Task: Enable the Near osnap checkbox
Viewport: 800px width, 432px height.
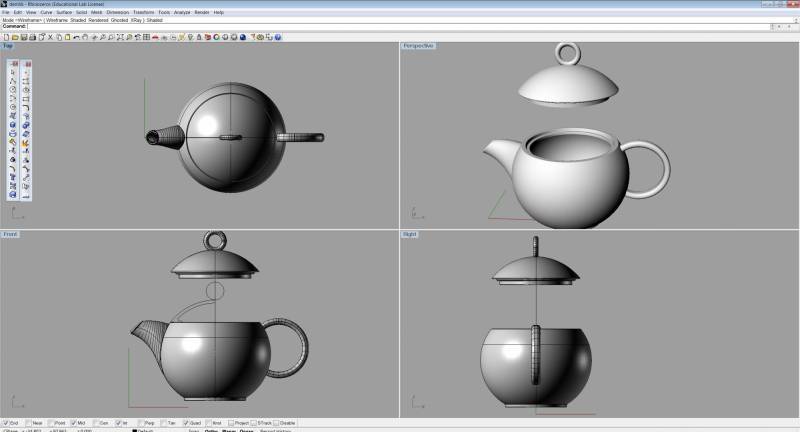Action: (28, 423)
